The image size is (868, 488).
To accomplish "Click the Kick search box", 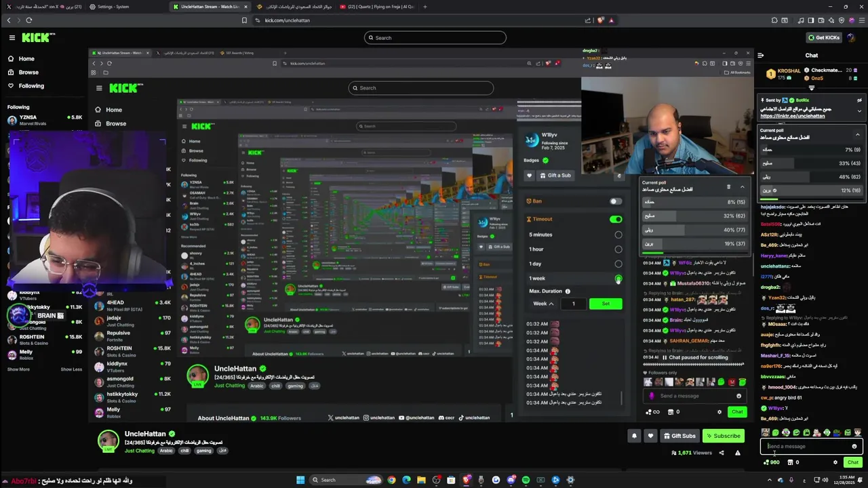I will tap(435, 37).
